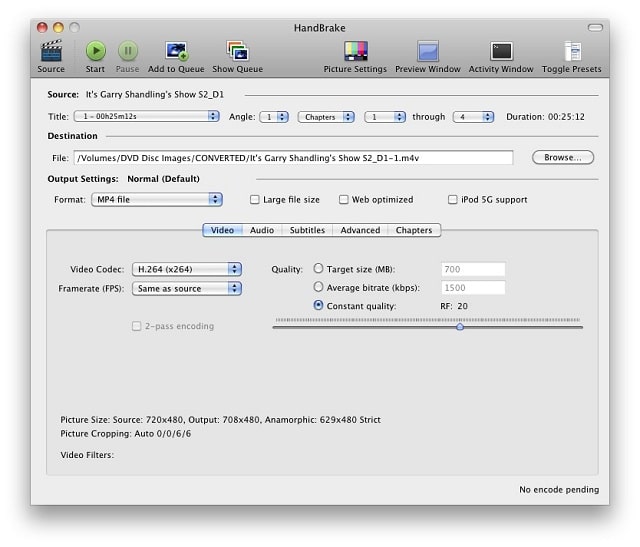Switch to the Audio tab
The image size is (640, 547).
click(x=262, y=230)
